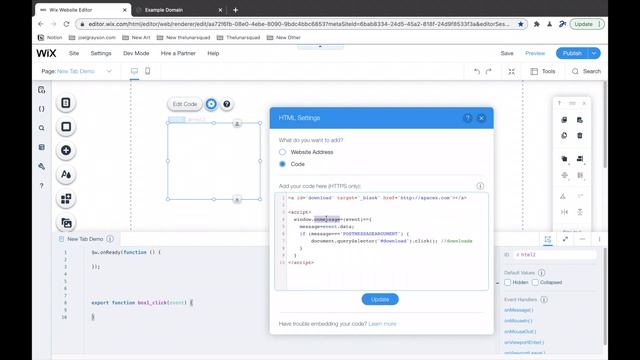Select the Website Address radio option
This screenshot has height=360, width=640.
click(x=282, y=152)
